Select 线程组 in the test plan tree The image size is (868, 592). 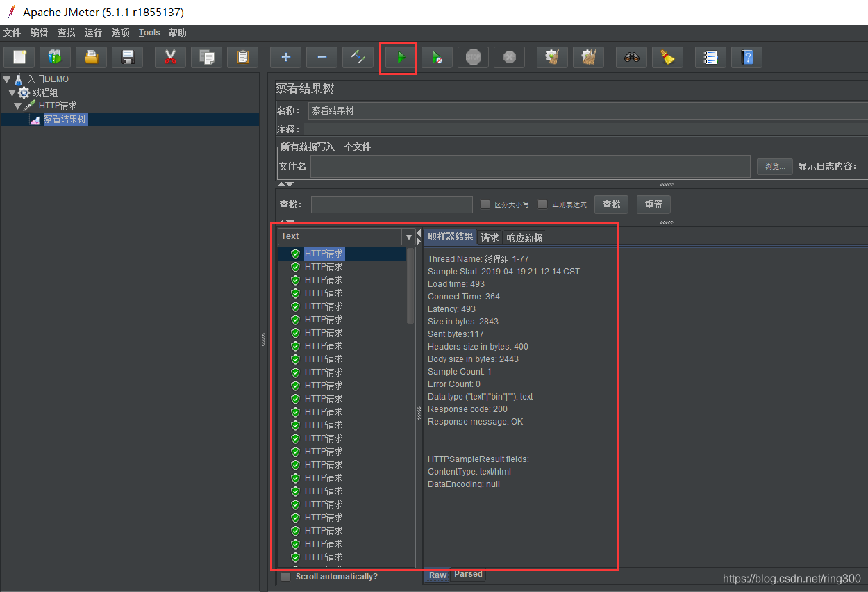45,92
